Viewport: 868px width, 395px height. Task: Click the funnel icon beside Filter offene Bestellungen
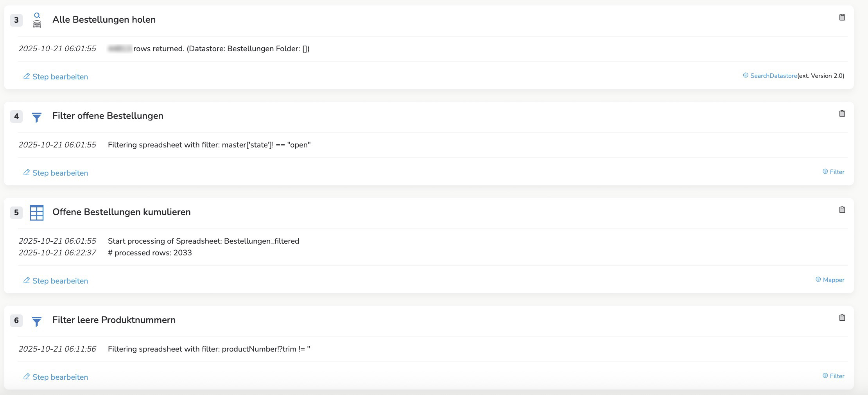pos(37,117)
